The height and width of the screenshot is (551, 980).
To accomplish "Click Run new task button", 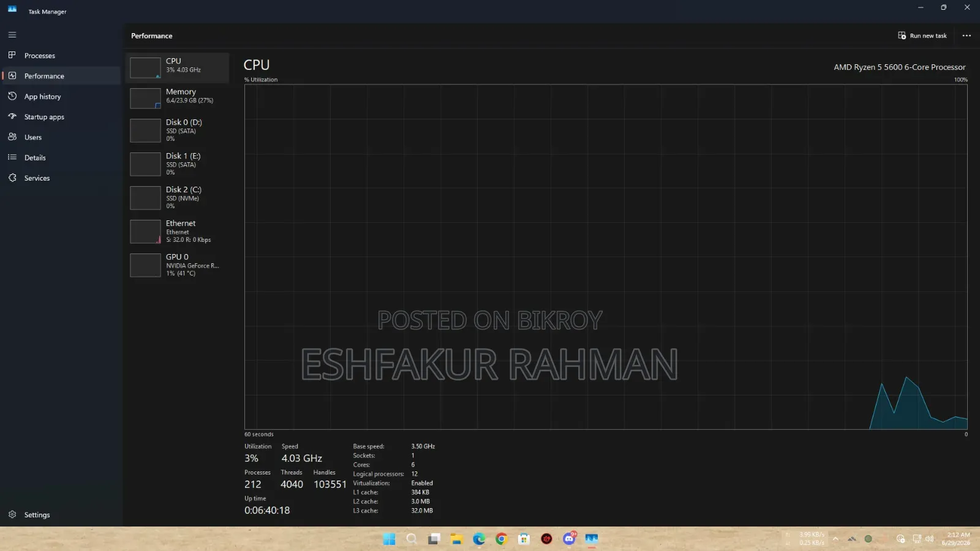I will (922, 36).
